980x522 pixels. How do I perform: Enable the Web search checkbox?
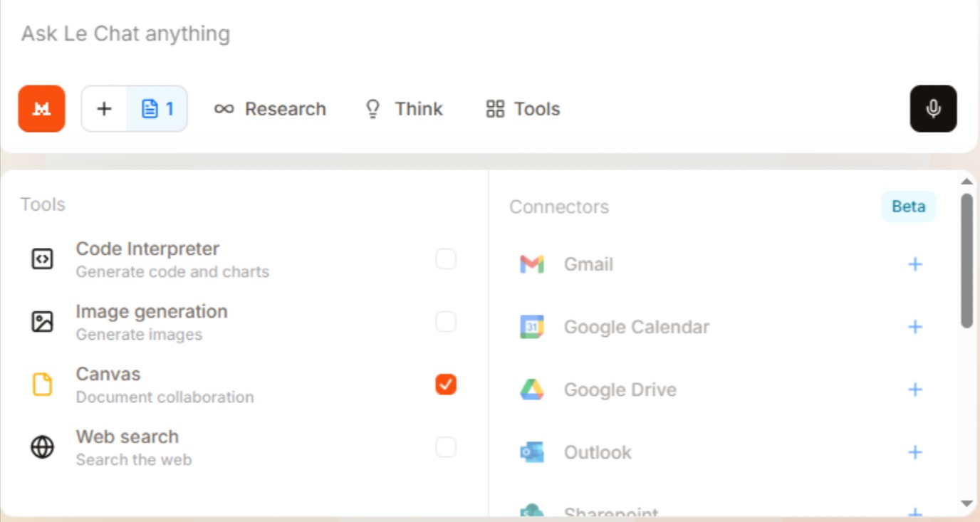pyautogui.click(x=446, y=447)
